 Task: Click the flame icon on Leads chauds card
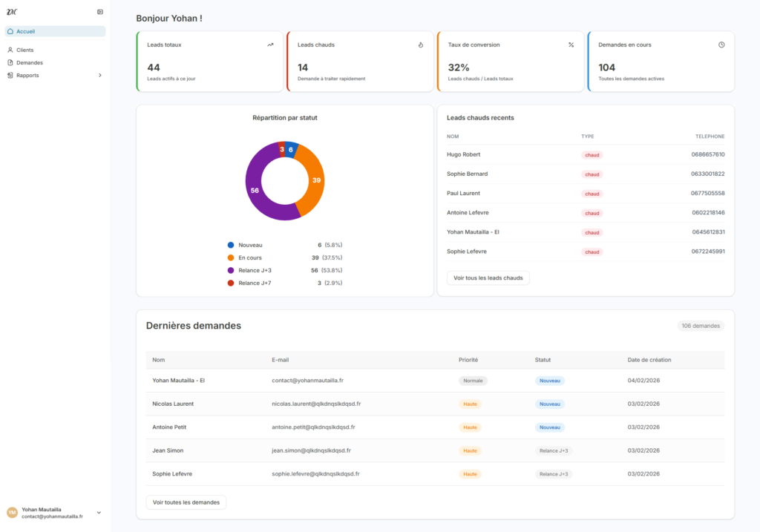(421, 45)
